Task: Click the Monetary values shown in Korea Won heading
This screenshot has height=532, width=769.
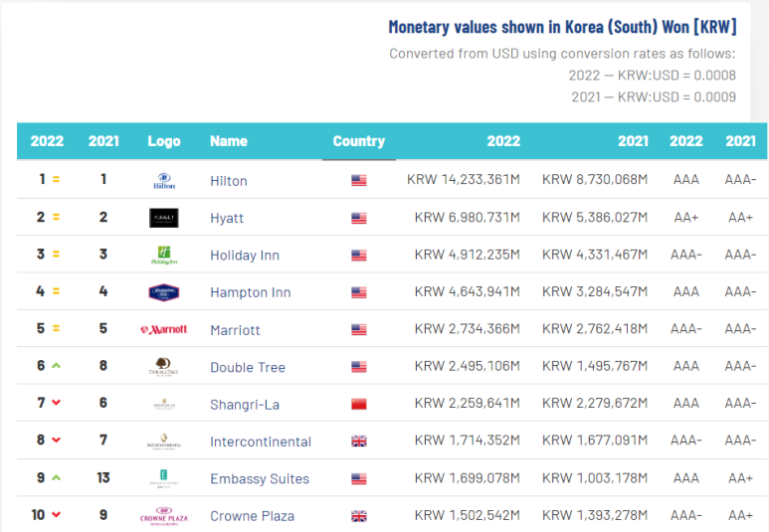Action: pos(562,27)
